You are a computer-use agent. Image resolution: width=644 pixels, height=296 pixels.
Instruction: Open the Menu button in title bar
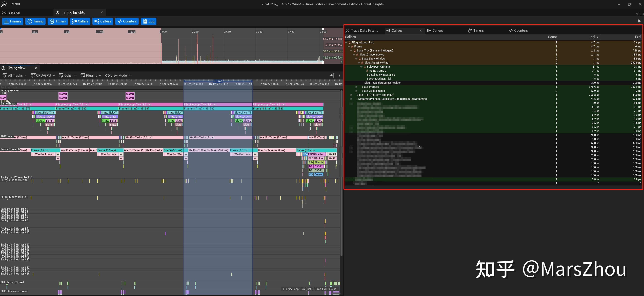click(x=15, y=4)
